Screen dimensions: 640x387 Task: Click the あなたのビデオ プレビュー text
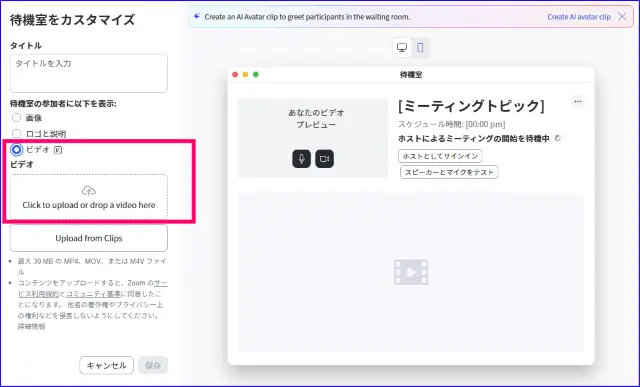point(316,118)
